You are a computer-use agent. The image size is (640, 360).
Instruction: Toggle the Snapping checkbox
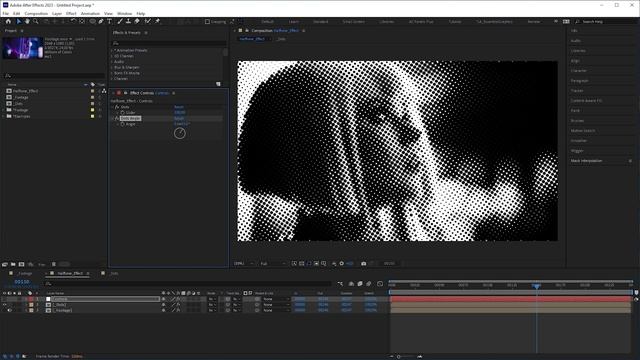(x=207, y=22)
